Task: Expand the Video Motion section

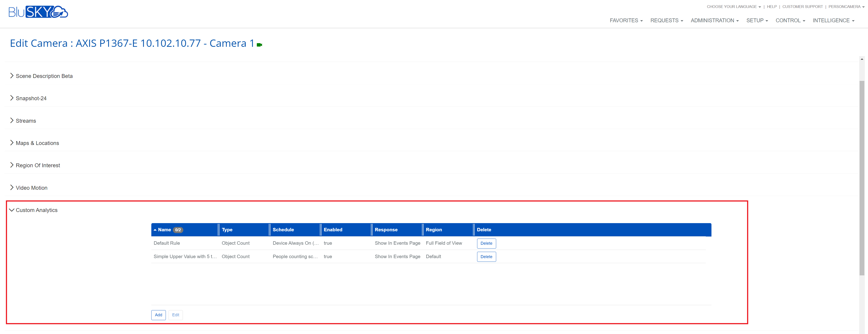Action: pyautogui.click(x=31, y=188)
